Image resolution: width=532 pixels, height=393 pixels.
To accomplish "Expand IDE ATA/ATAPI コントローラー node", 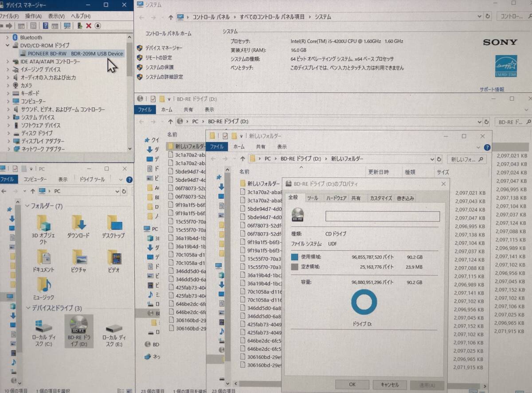I will coord(8,61).
